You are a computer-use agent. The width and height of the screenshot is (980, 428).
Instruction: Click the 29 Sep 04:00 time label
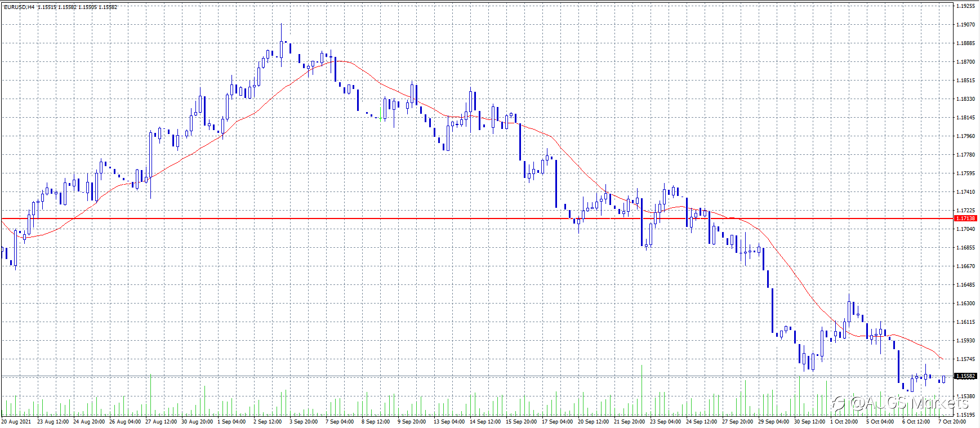pyautogui.click(x=774, y=422)
